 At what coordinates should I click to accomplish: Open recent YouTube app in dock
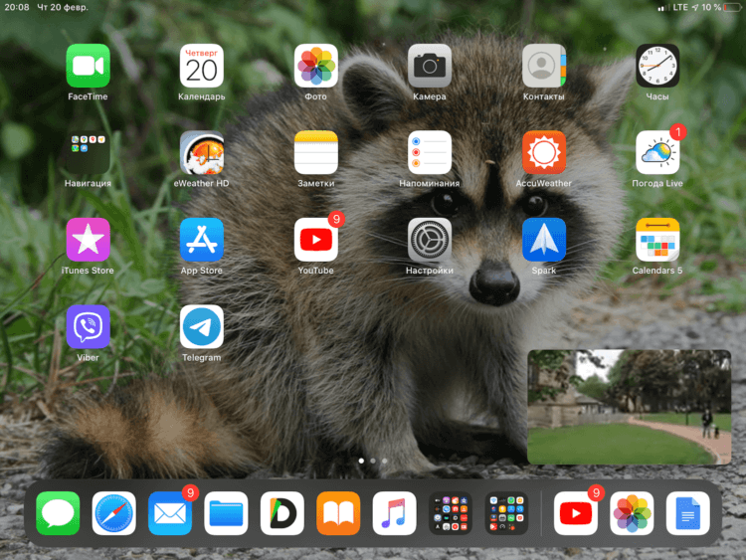(576, 513)
